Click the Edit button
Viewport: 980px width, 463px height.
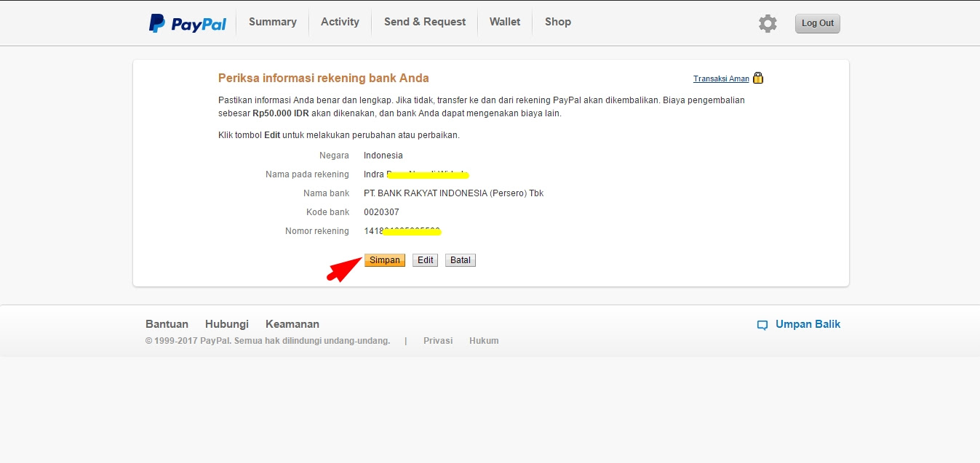click(x=426, y=260)
